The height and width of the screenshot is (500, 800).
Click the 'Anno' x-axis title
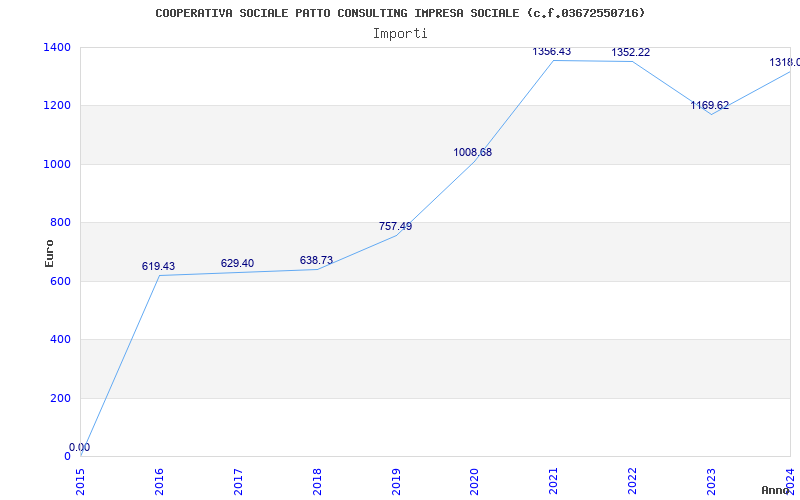pos(776,490)
